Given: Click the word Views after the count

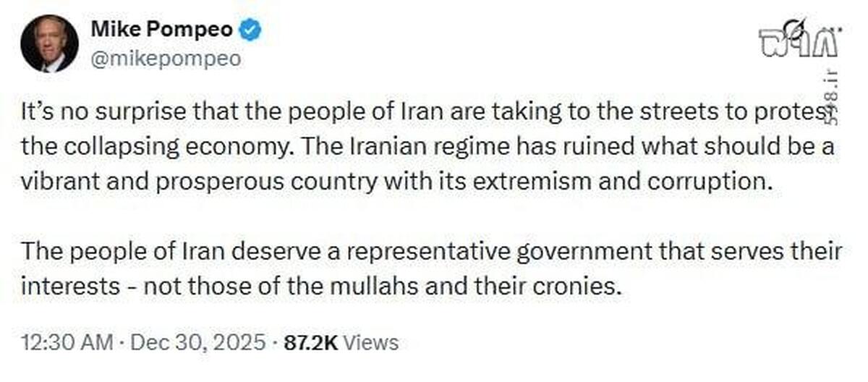Looking at the screenshot, I should [x=370, y=342].
